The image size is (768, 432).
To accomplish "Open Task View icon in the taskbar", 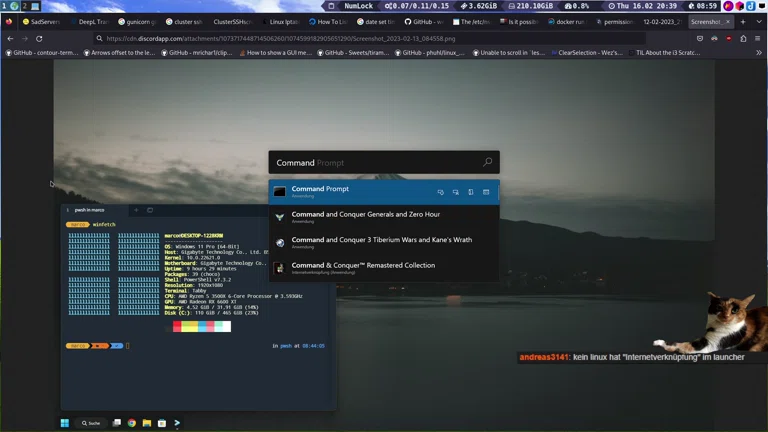I will coord(117,423).
